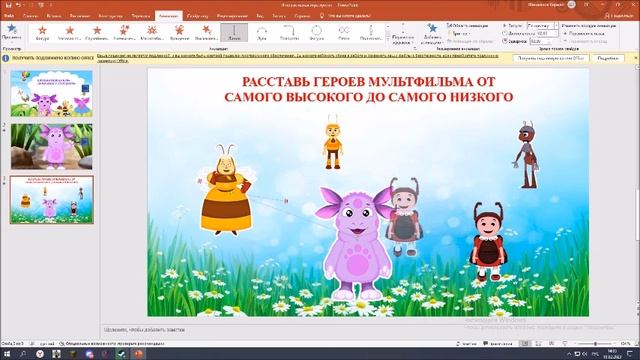This screenshot has height=360, width=640.
Task: Select the bee character on the slide
Action: click(227, 190)
